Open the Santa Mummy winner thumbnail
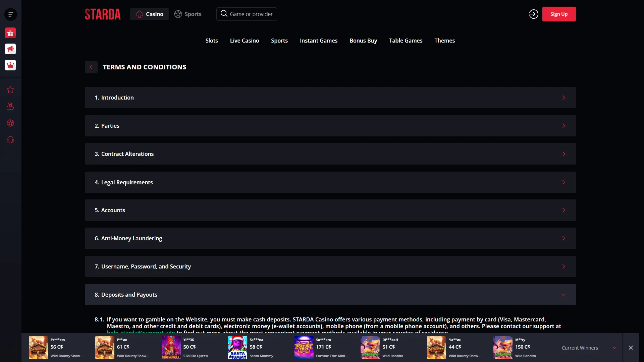The width and height of the screenshot is (644, 362). 237,348
